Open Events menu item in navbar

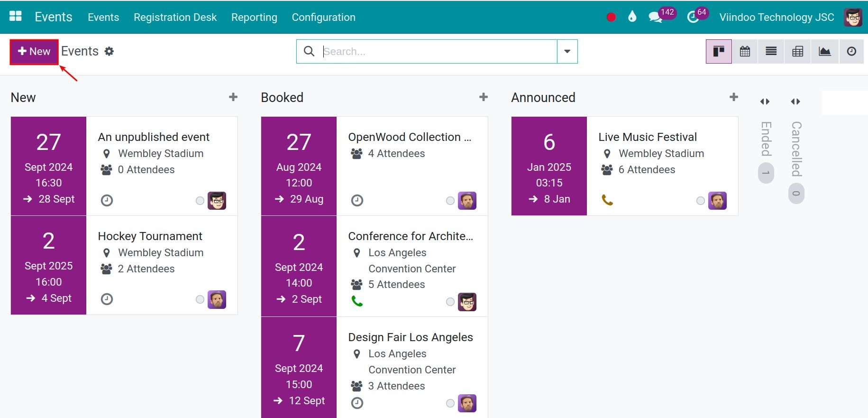pos(103,17)
